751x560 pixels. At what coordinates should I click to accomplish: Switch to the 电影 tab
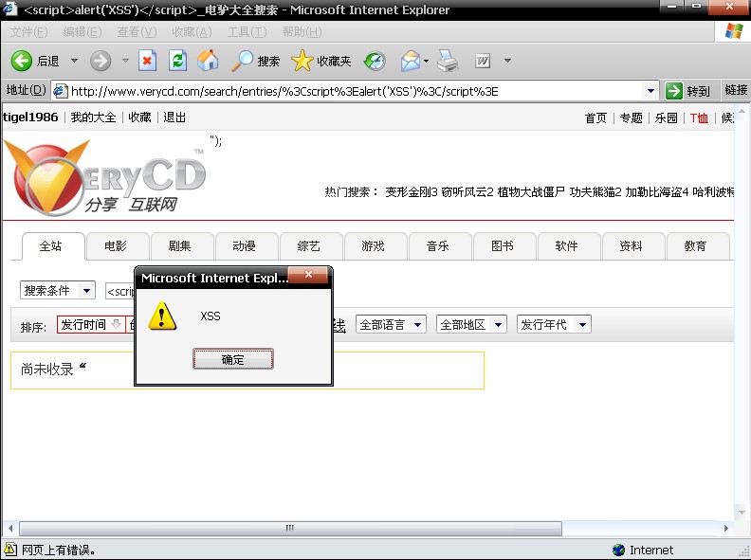click(x=116, y=246)
